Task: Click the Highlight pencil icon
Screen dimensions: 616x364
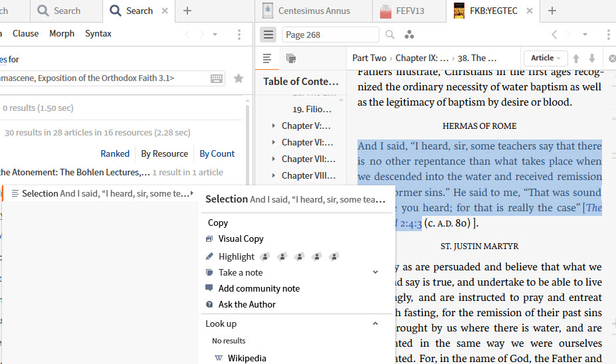Action: tap(209, 256)
